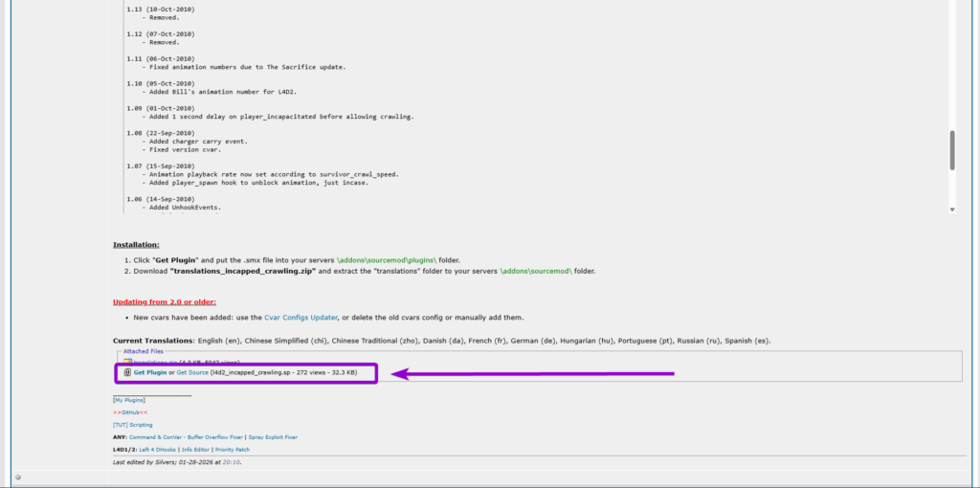Select the '1.11 (06-Oct-2010)' changelog heading
The image size is (980, 488).
(x=161, y=58)
